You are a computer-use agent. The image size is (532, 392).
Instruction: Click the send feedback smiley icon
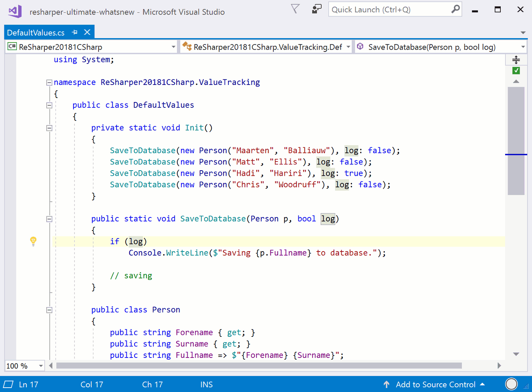point(316,9)
